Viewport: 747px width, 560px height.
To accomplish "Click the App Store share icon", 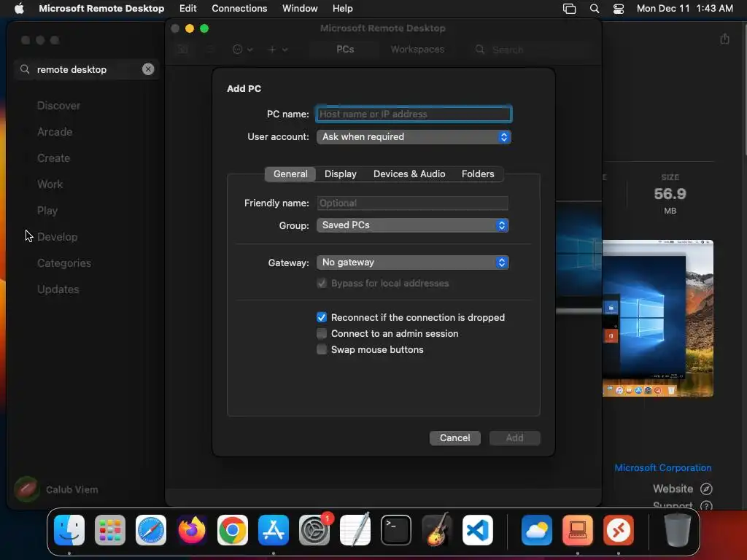I will pyautogui.click(x=724, y=39).
